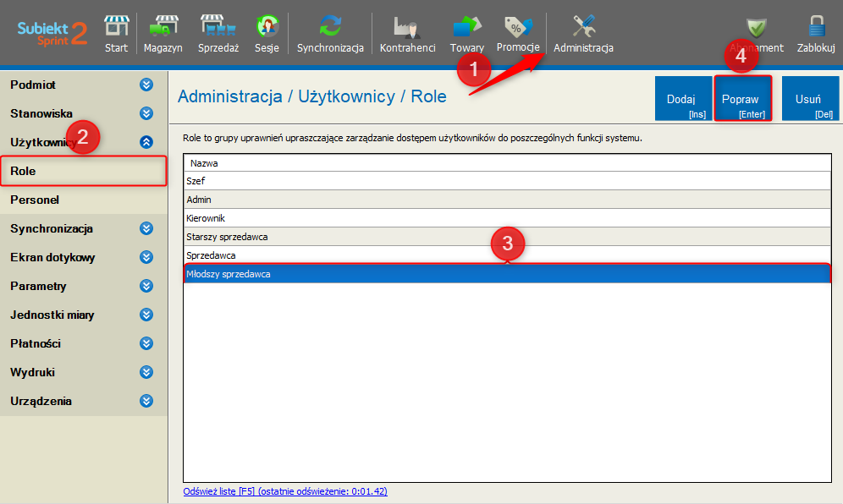Expand the Podmiot sidebar section
Screen dimensions: 843x504
tap(146, 85)
